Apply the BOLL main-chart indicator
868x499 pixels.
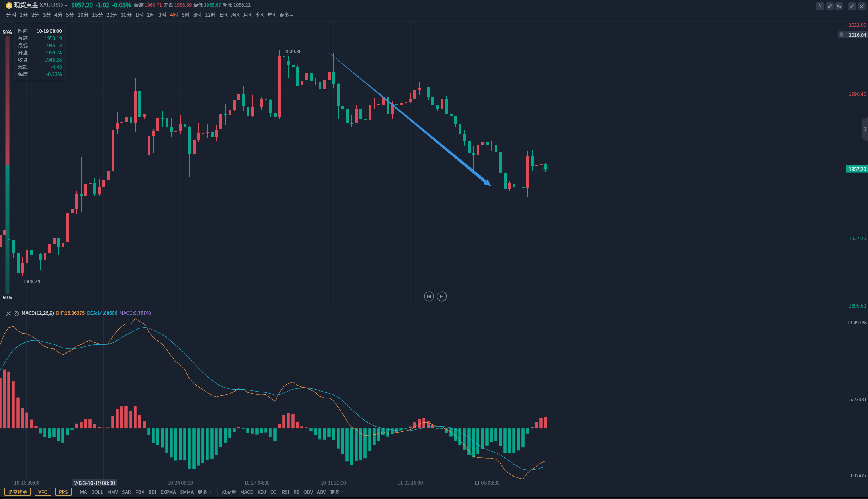[x=97, y=492]
